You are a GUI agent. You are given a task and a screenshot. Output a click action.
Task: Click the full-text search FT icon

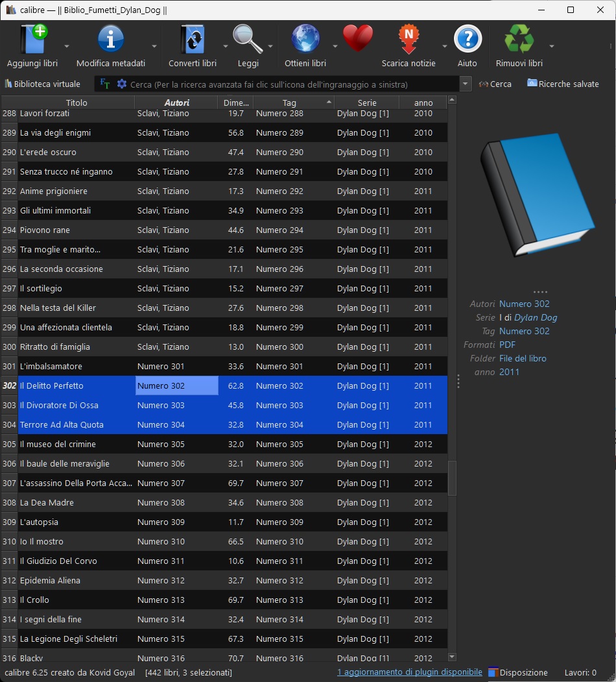tap(105, 84)
